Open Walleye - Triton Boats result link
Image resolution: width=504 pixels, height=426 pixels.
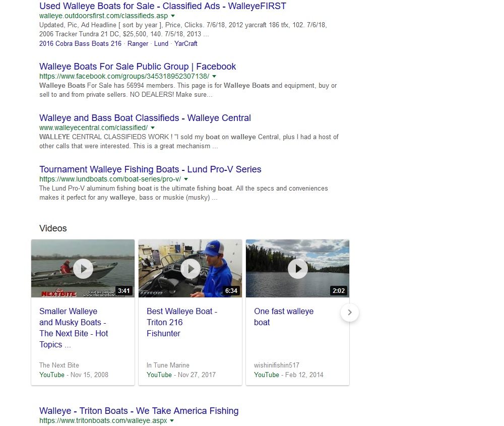139,411
